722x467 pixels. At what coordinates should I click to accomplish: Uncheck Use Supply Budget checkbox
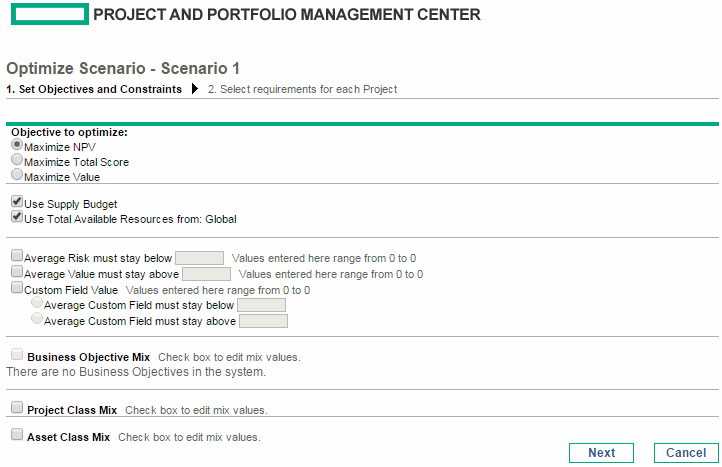(17, 202)
